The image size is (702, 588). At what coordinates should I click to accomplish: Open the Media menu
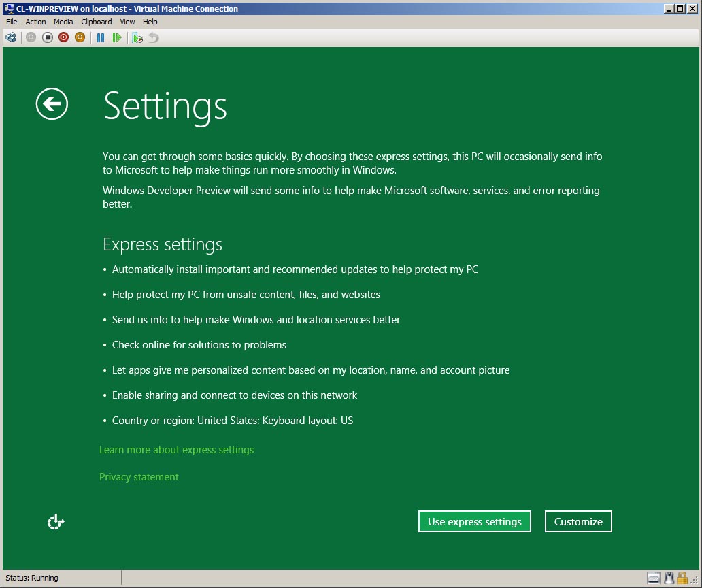pos(63,22)
